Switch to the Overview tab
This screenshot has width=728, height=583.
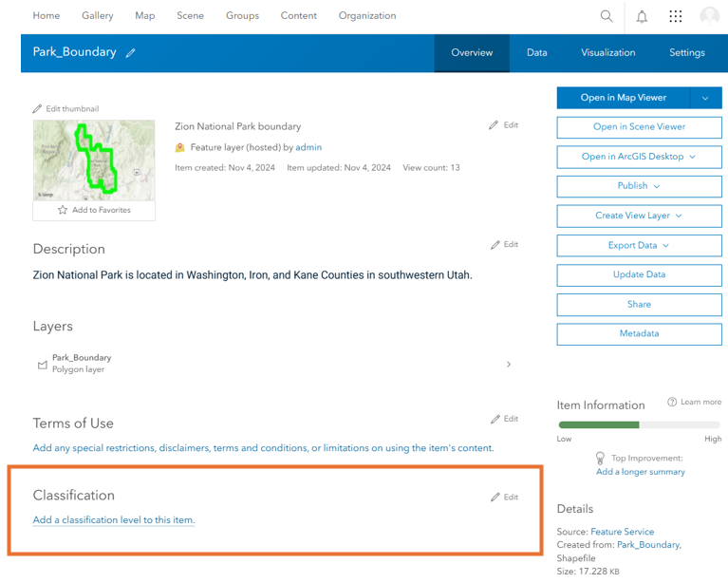click(472, 53)
